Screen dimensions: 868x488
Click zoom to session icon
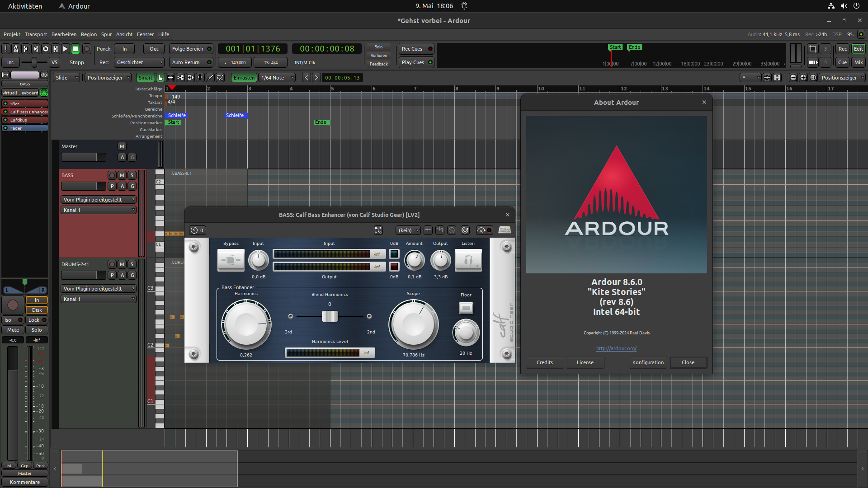tap(813, 78)
